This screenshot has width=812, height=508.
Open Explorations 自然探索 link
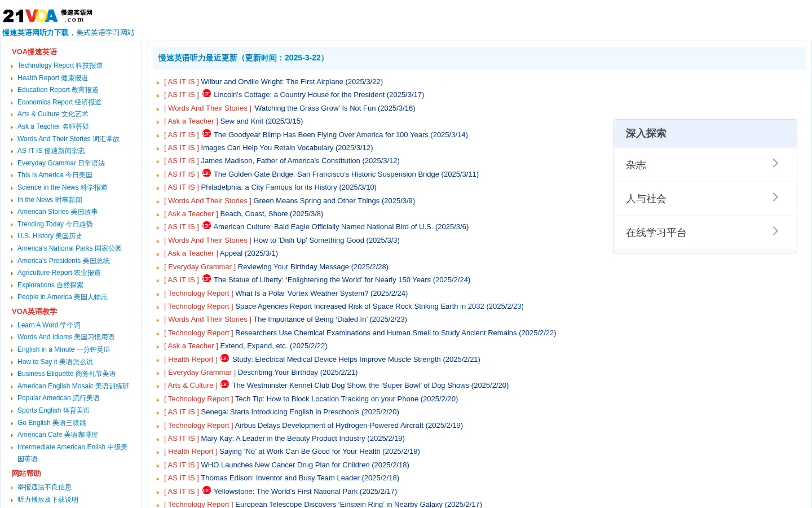coord(50,285)
